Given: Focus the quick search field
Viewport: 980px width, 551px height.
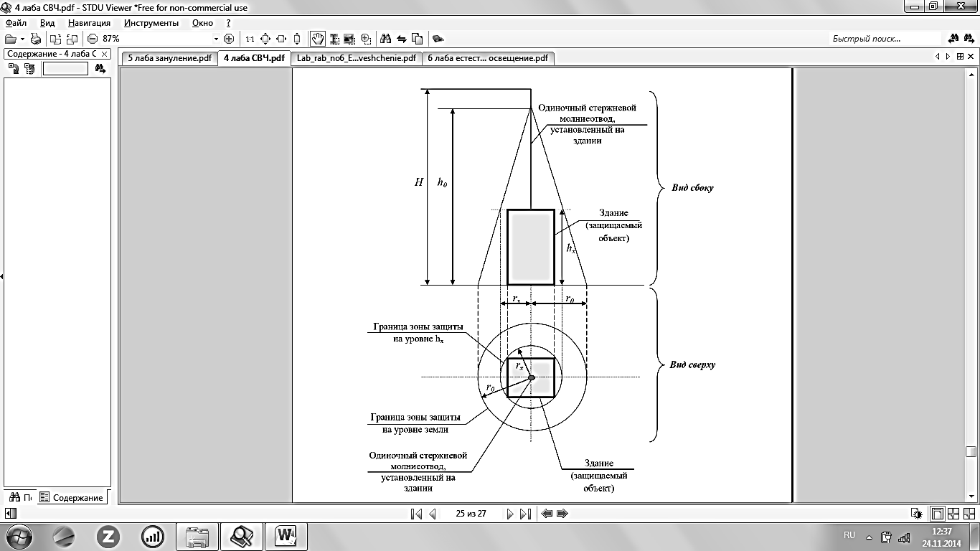Looking at the screenshot, I should pos(885,39).
